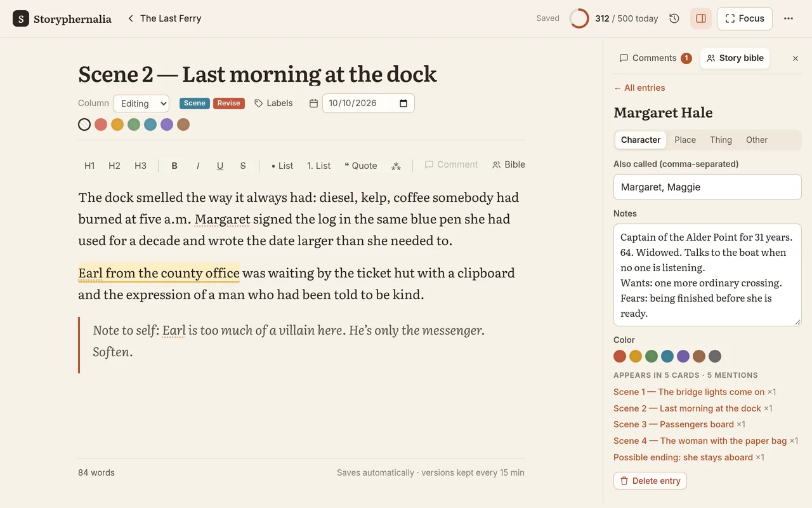The image size is (812, 508).
Task: Select the Other entry type
Action: point(757,140)
